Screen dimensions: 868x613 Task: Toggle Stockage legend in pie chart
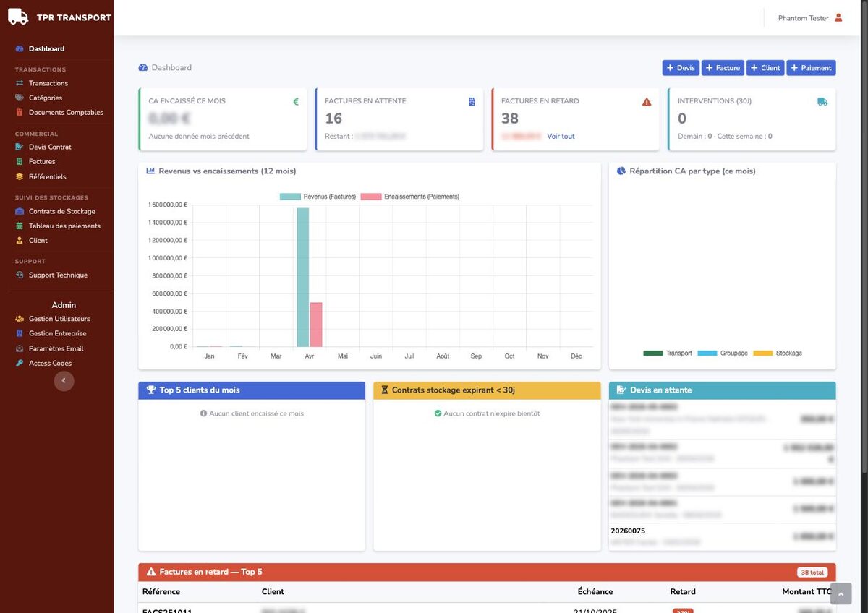[778, 353]
